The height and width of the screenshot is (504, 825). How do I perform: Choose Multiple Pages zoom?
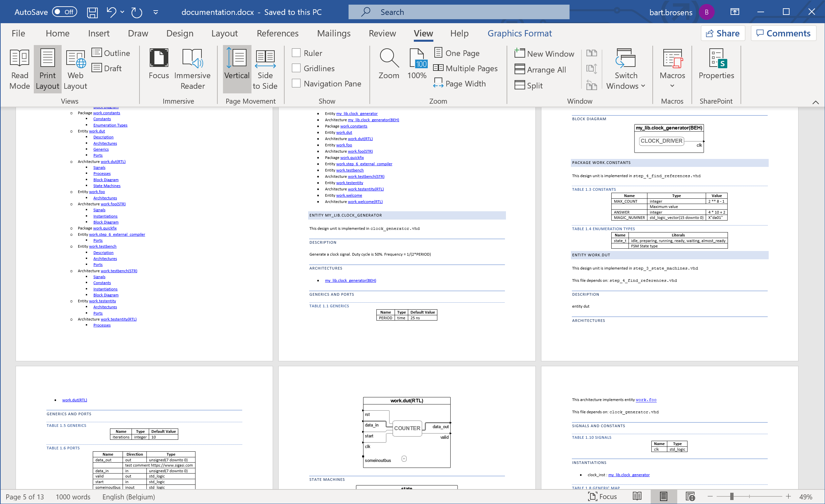(466, 68)
